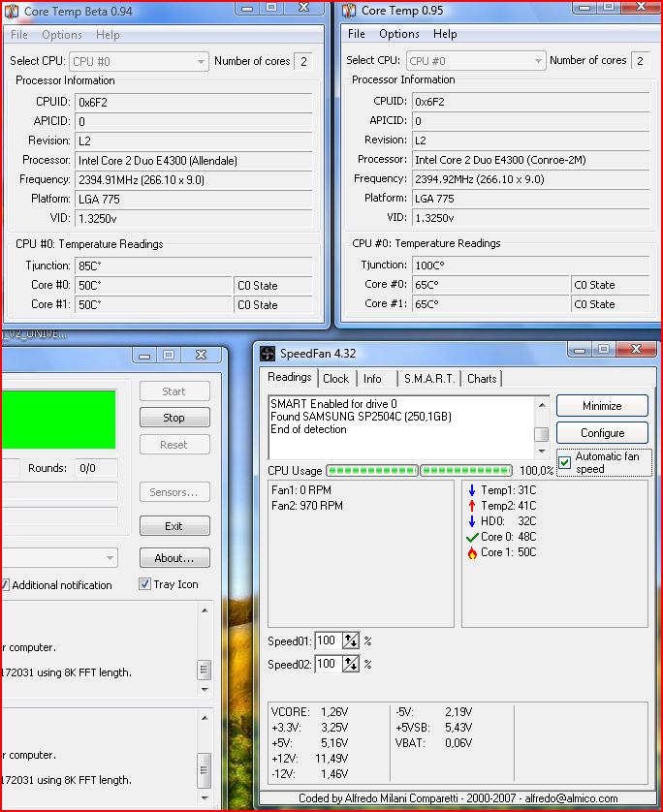Open Help menu in Core Temp 0.95
Screen dimensions: 663x812
click(x=445, y=34)
